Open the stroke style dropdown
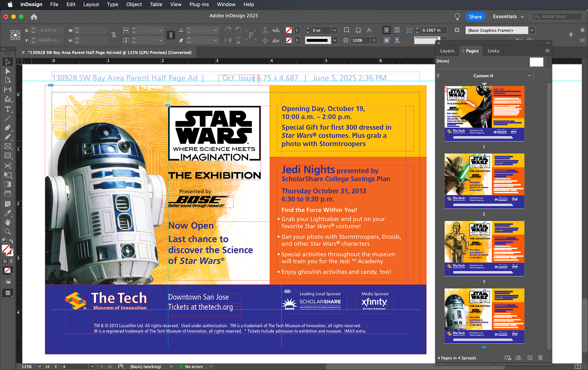The width and height of the screenshot is (588, 370). 335,40
